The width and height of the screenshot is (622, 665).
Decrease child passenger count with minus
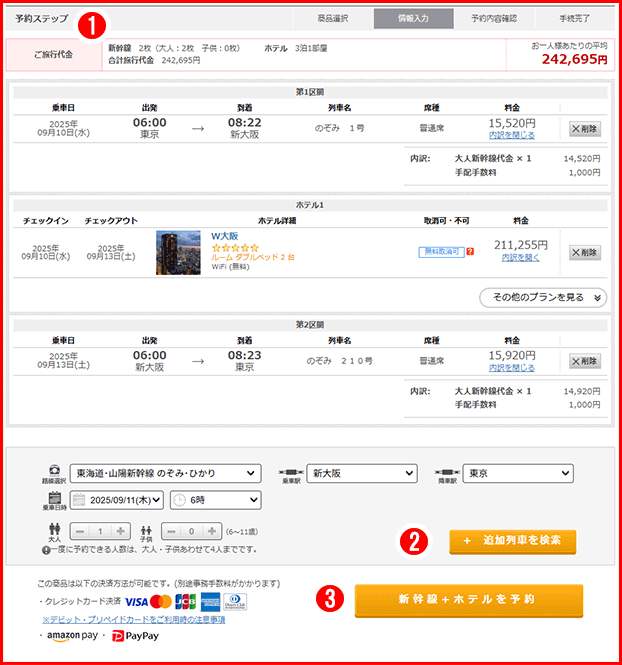(x=173, y=532)
